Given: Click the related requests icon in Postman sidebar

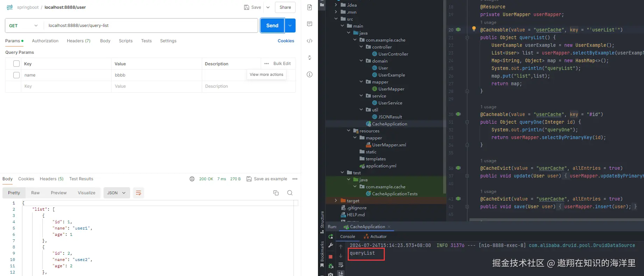Looking at the screenshot, I should click(309, 58).
